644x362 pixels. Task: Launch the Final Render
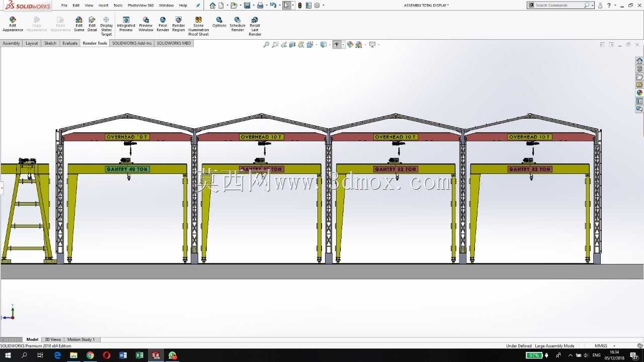coord(163,24)
